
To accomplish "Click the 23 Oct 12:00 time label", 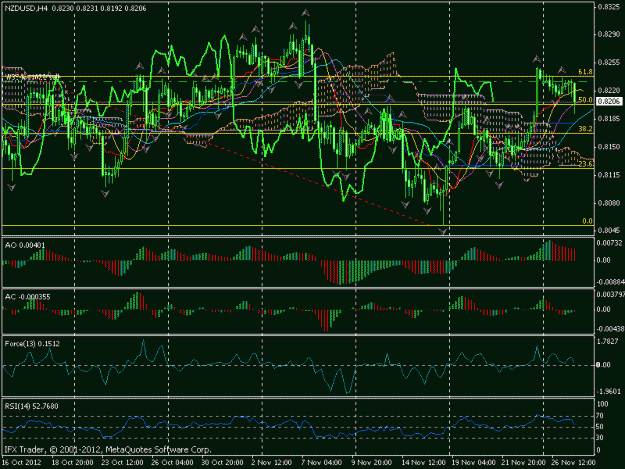I will coord(123,463).
